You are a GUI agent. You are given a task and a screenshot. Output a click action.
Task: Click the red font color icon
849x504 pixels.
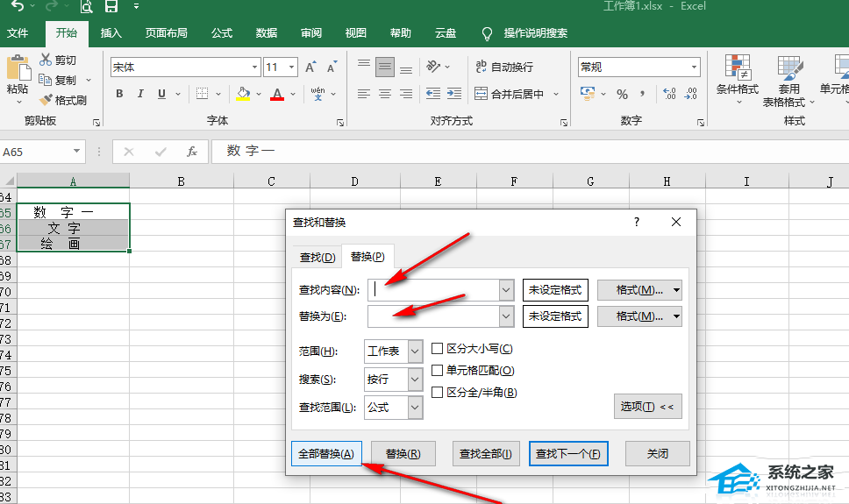coord(277,94)
